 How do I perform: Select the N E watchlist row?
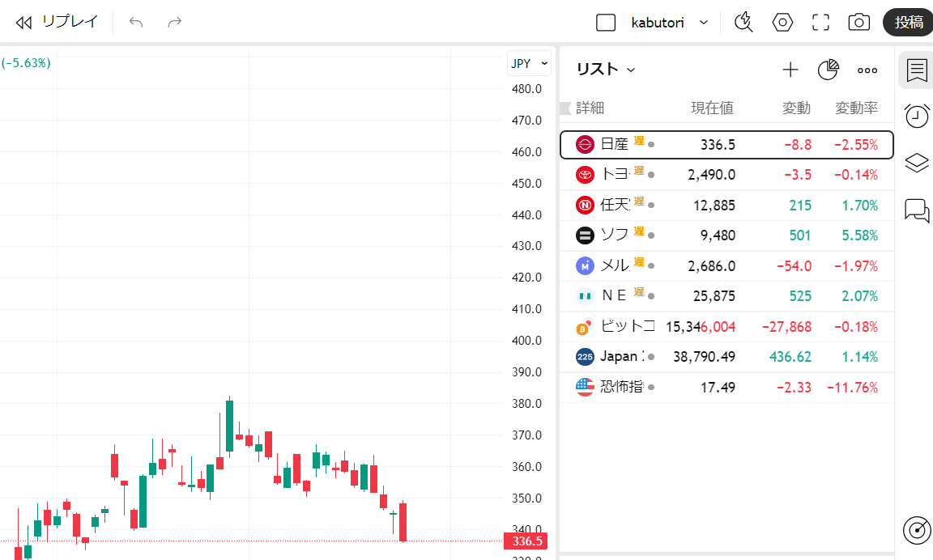coord(726,296)
